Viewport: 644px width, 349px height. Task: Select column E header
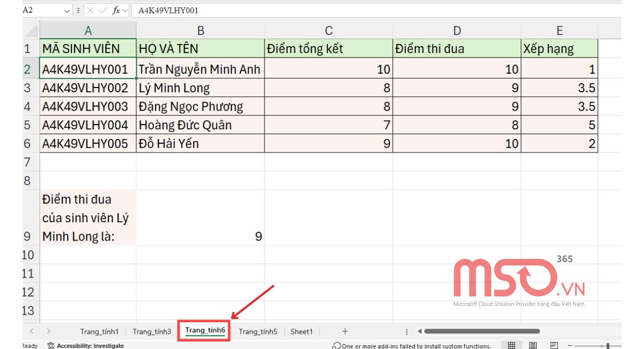click(x=560, y=30)
